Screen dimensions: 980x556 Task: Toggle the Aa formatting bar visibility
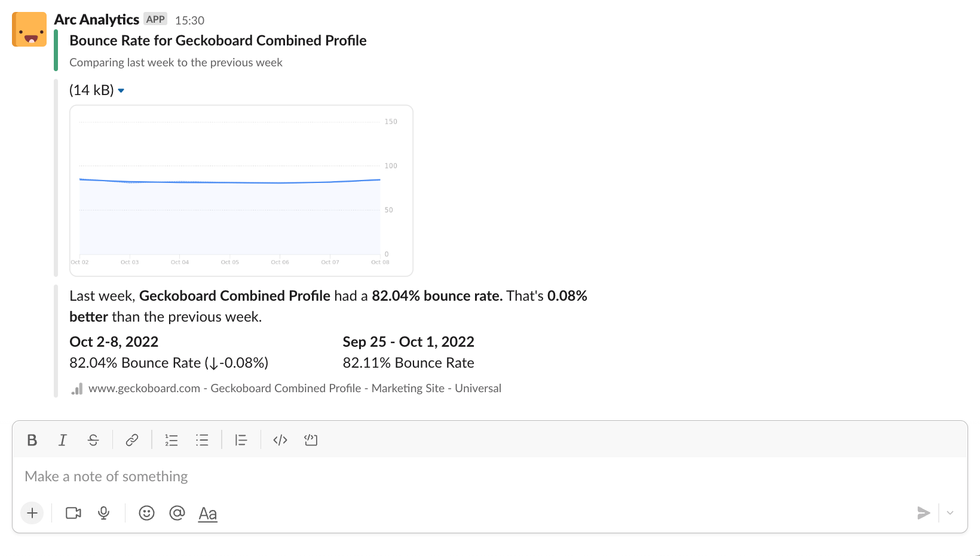click(x=207, y=513)
